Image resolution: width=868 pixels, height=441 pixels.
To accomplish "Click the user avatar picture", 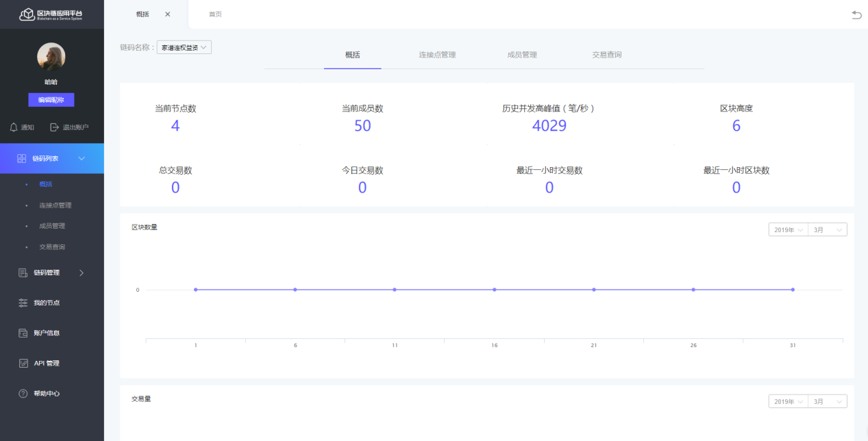I will (x=51, y=57).
